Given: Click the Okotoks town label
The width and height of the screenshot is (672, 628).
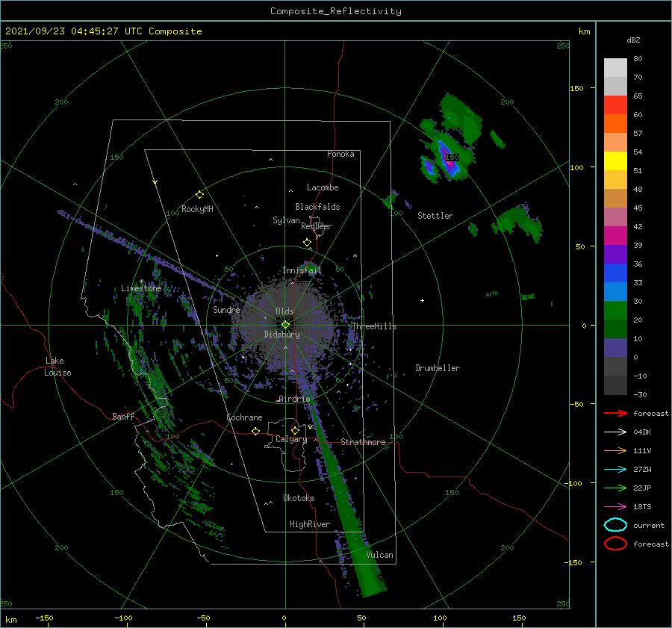Looking at the screenshot, I should (299, 498).
